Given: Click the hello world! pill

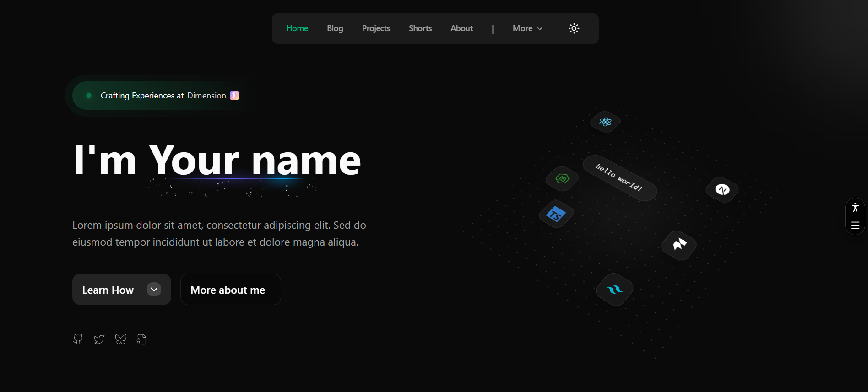Looking at the screenshot, I should coord(619,177).
